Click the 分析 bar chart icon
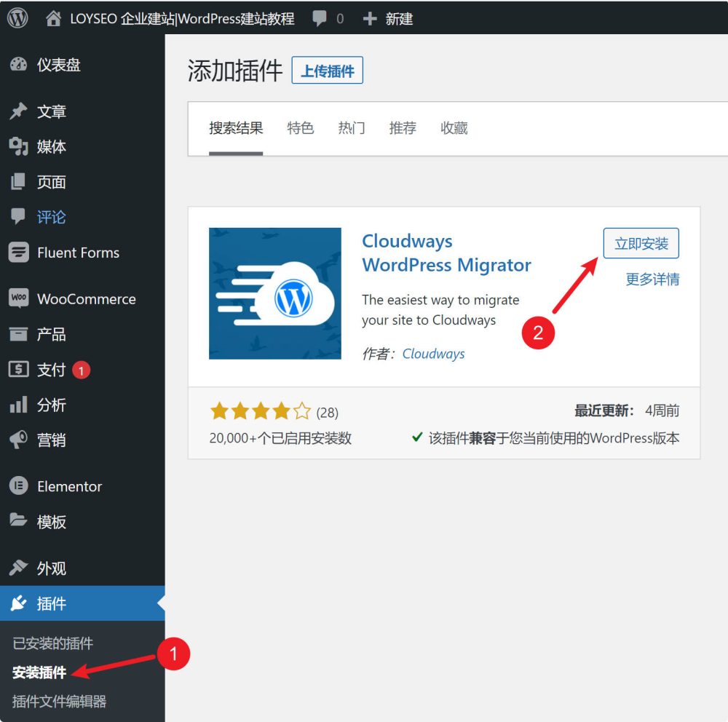 coord(19,405)
